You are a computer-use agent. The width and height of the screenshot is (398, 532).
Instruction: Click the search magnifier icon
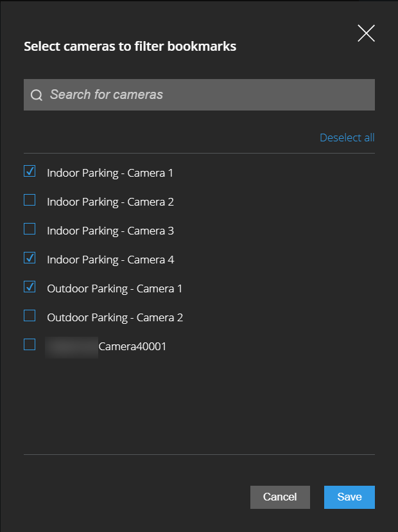tap(37, 94)
